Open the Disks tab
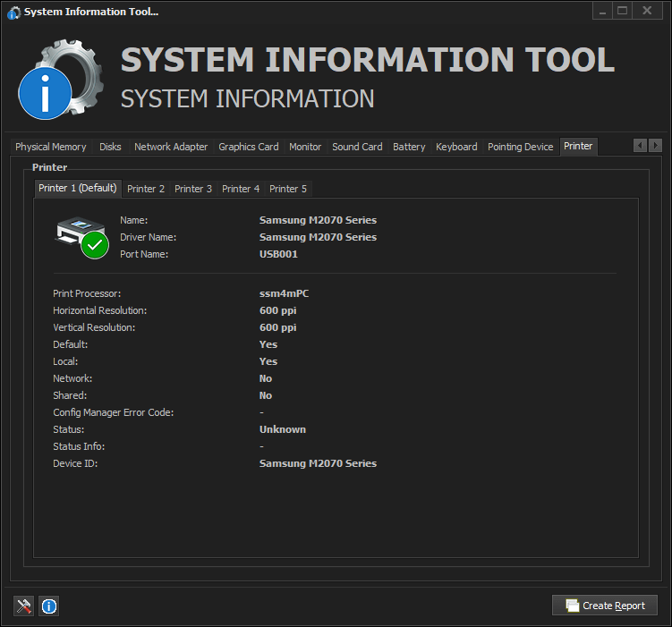This screenshot has width=672, height=627. click(110, 147)
